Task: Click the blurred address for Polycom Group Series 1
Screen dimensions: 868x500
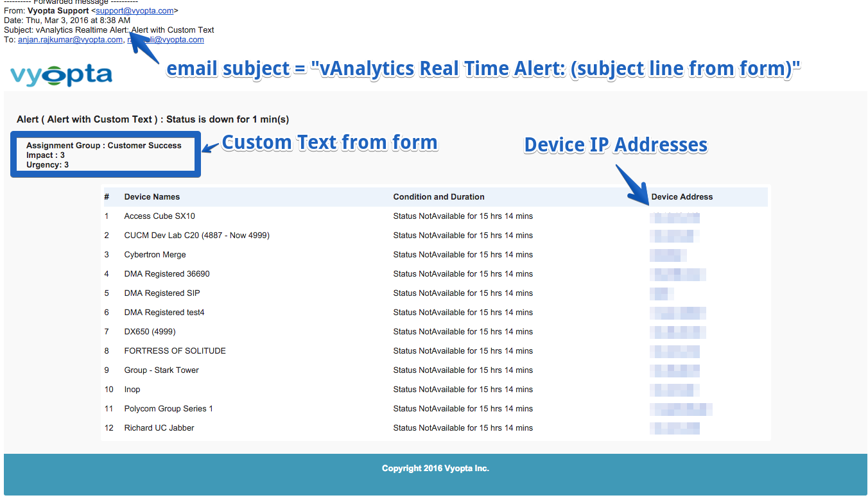Action: [x=681, y=409]
